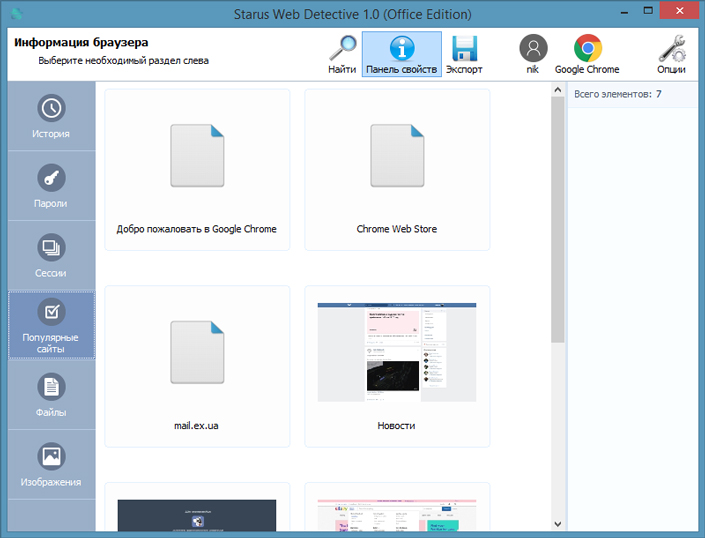Image resolution: width=705 pixels, height=538 pixels.
Task: Click the Информация браузера heading
Action: pyautogui.click(x=81, y=42)
